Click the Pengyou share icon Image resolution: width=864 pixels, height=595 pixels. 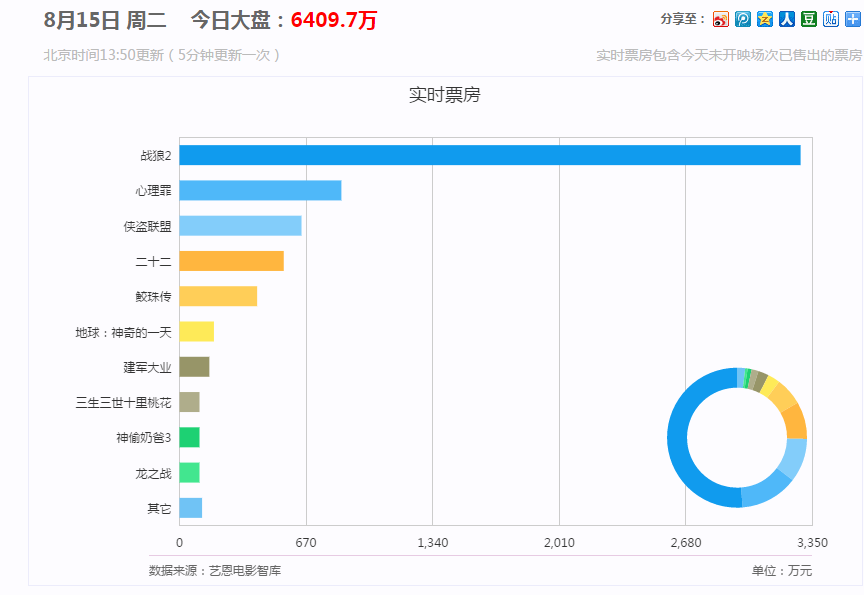pyautogui.click(x=743, y=19)
